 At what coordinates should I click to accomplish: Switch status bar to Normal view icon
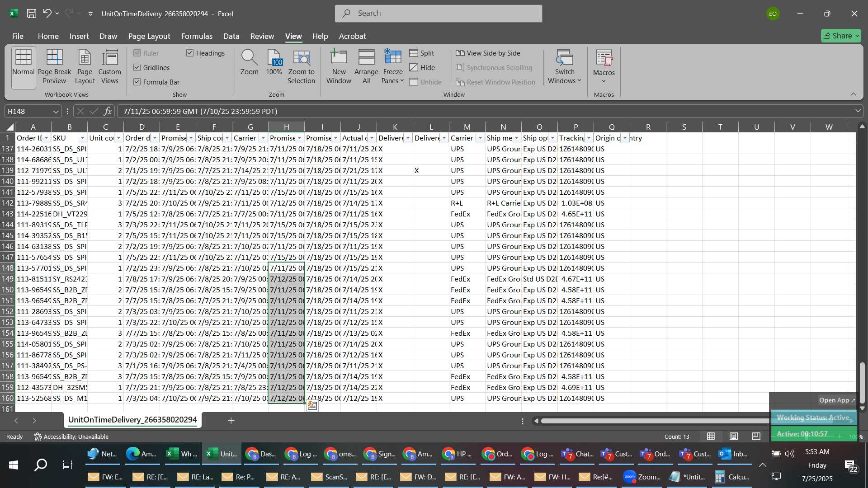coord(711,436)
